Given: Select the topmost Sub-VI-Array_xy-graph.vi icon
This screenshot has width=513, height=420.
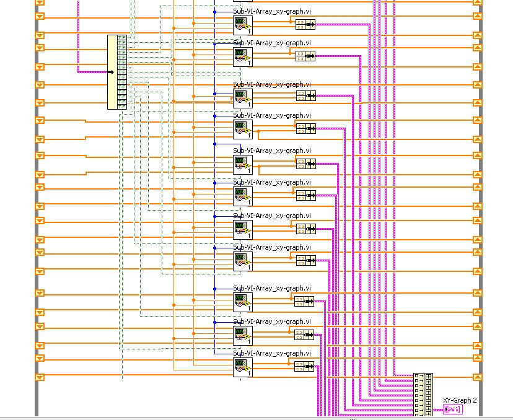Looking at the screenshot, I should pyautogui.click(x=243, y=25).
